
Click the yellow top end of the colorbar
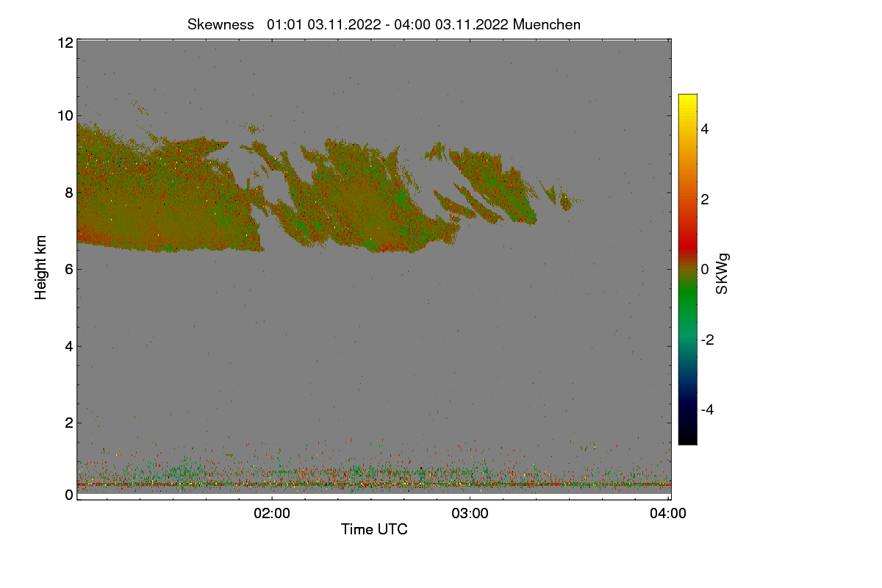point(687,99)
